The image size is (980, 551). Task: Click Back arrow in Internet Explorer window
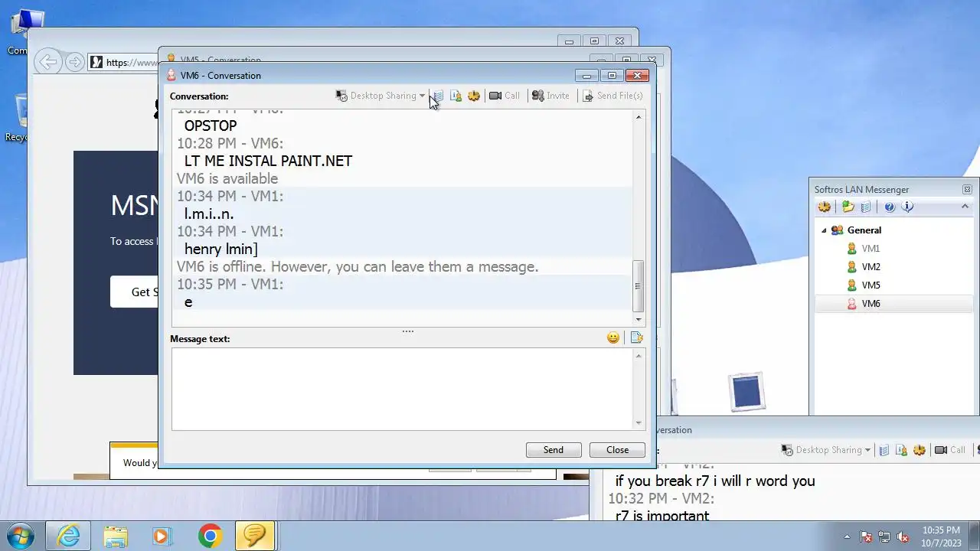(48, 62)
